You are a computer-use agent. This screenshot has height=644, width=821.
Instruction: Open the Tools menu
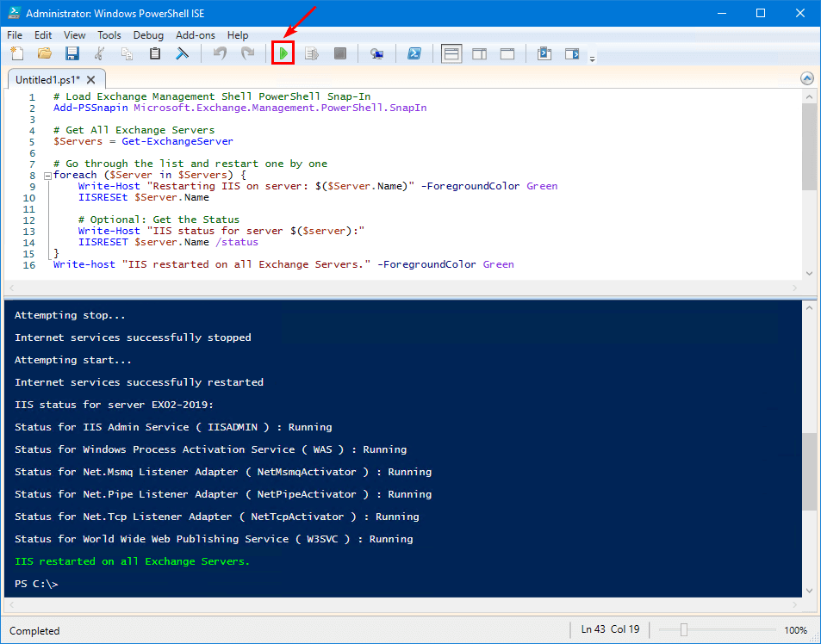pos(109,35)
